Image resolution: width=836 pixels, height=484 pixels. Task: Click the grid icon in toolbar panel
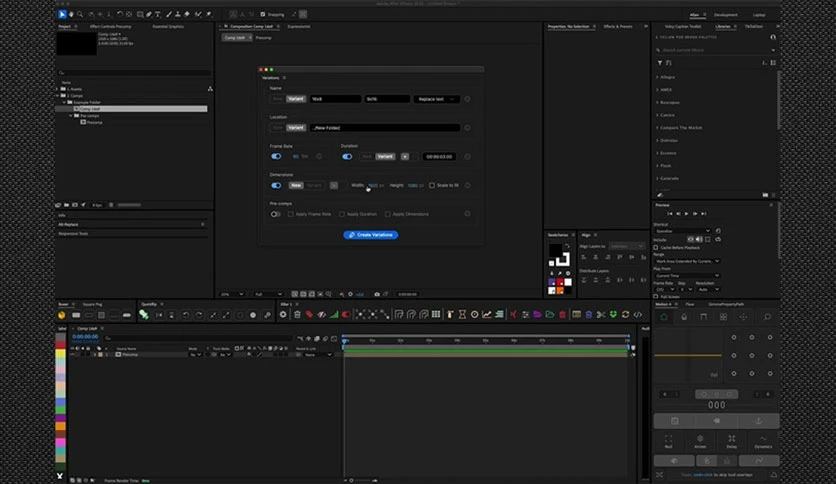tap(436, 314)
